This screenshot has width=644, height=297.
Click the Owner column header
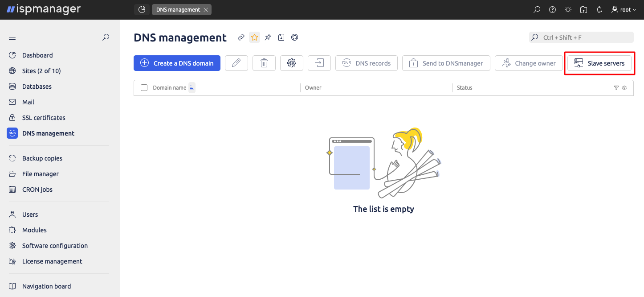(313, 88)
